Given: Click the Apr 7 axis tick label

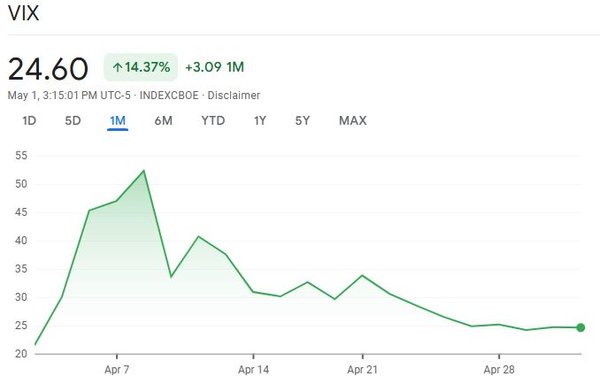Looking at the screenshot, I should [x=117, y=370].
